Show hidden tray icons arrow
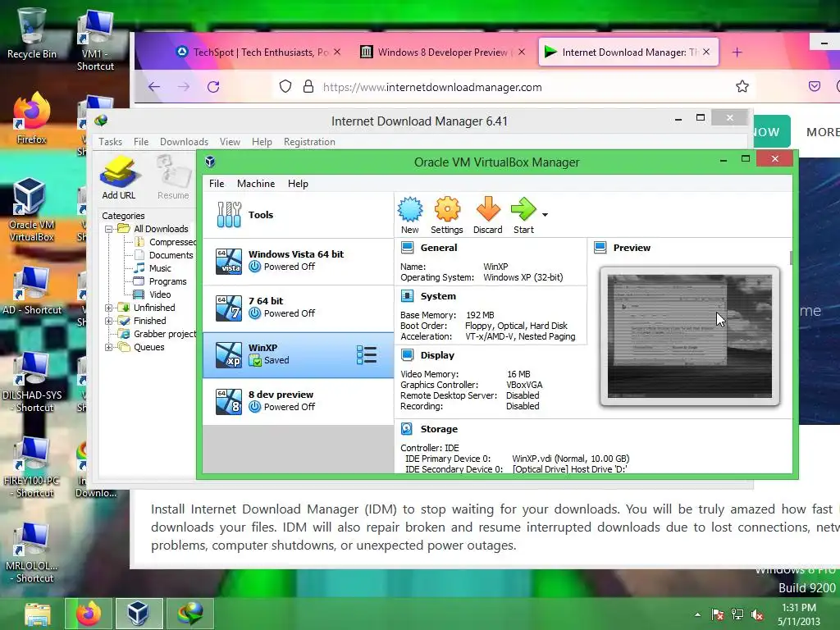Screen dimensions: 840x630 tap(697, 614)
